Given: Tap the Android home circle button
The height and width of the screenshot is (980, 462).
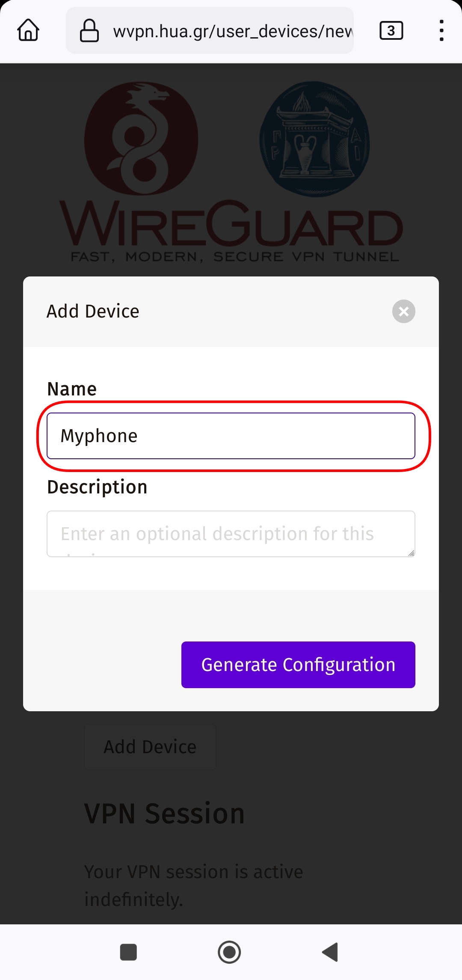Looking at the screenshot, I should (x=229, y=952).
